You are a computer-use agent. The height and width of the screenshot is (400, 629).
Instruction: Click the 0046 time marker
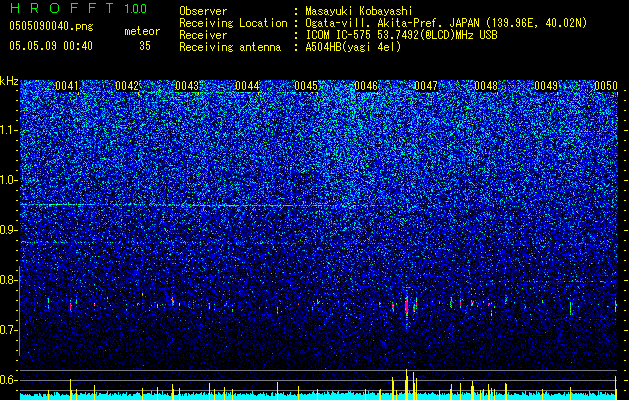[x=366, y=86]
